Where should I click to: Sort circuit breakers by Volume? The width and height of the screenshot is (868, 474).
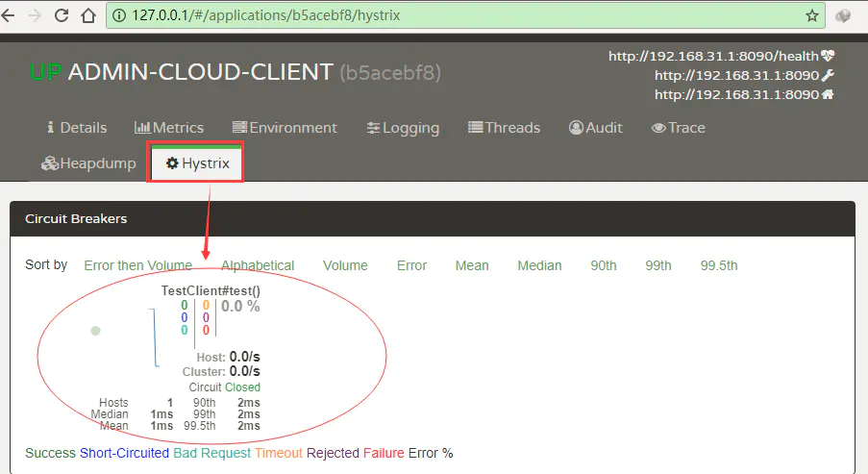(345, 265)
